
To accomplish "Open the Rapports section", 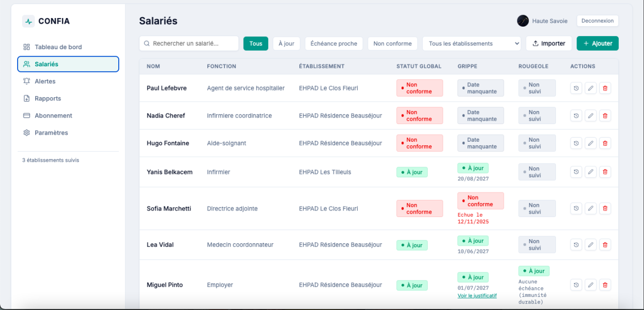I will [x=68, y=98].
